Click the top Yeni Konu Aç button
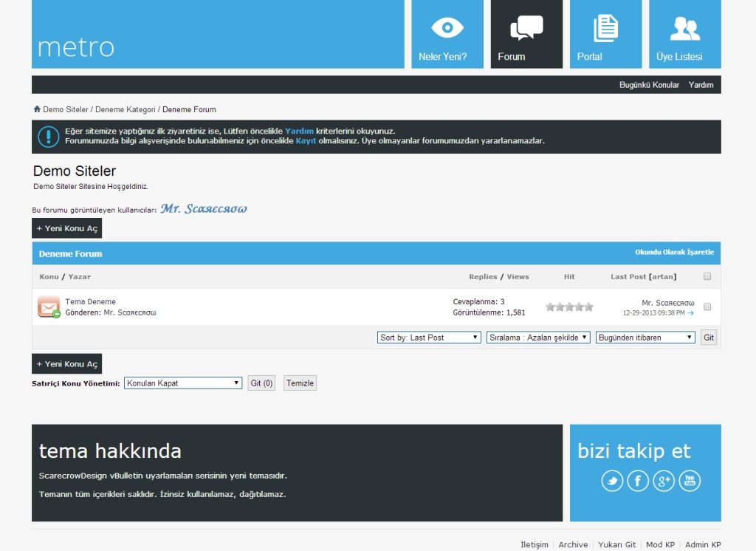Screen dimensions: 756x551 click(67, 228)
